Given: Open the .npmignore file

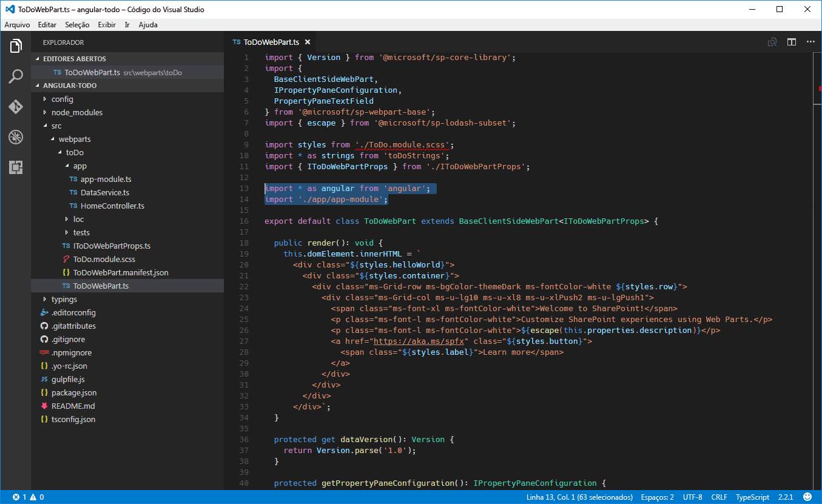Looking at the screenshot, I should tap(127, 352).
